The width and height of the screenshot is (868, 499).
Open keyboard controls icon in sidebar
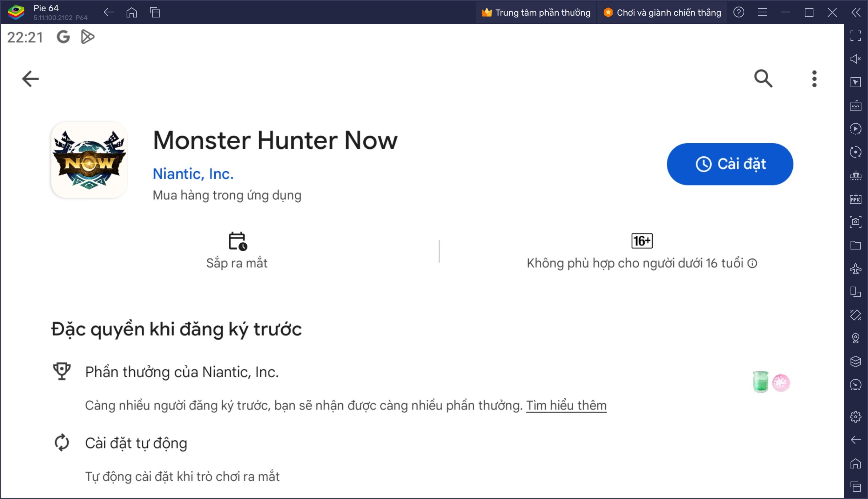coord(856,105)
